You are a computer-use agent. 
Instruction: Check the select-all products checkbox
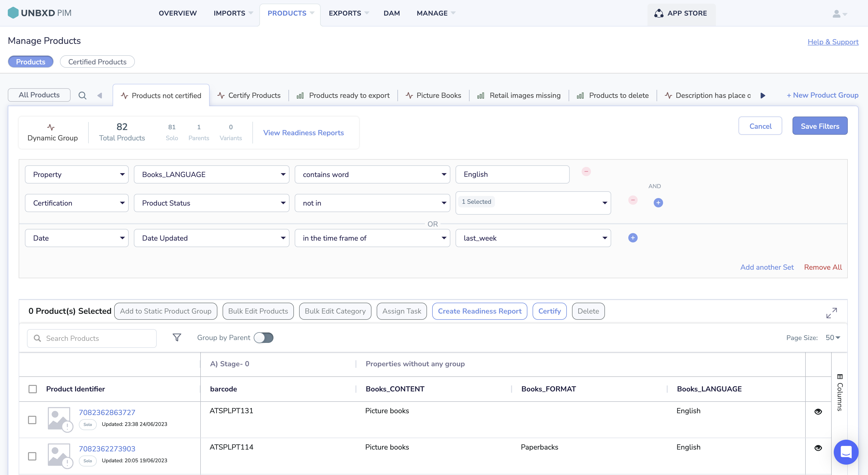click(33, 389)
